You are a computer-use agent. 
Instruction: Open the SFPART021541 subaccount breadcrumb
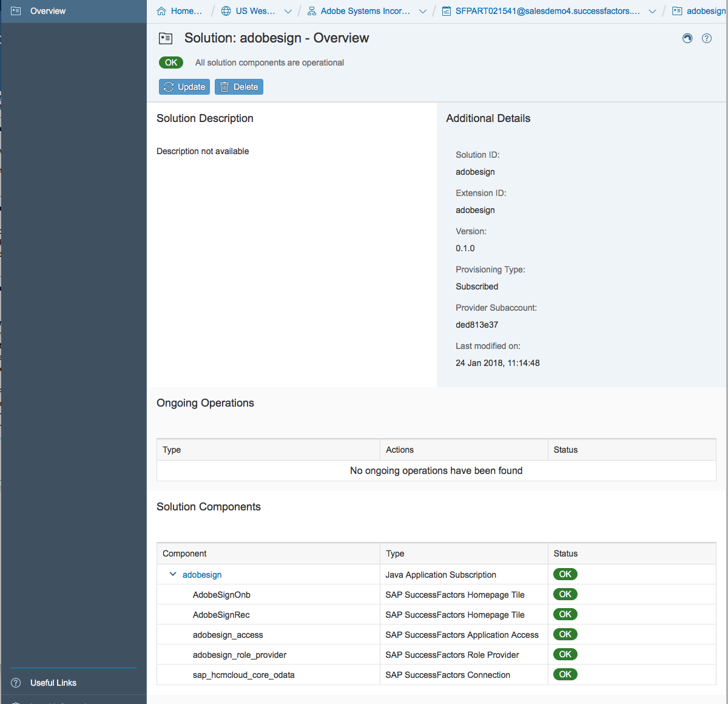click(x=547, y=11)
